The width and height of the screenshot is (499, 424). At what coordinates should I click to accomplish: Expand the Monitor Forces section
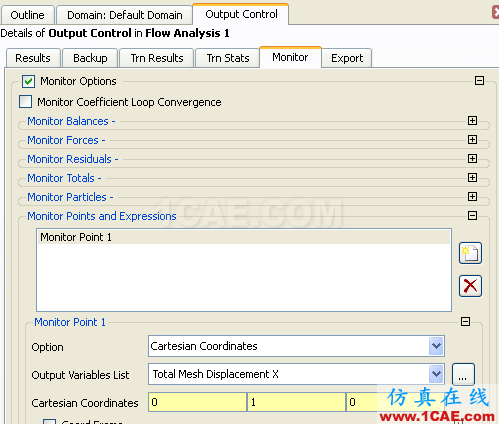tap(472, 140)
